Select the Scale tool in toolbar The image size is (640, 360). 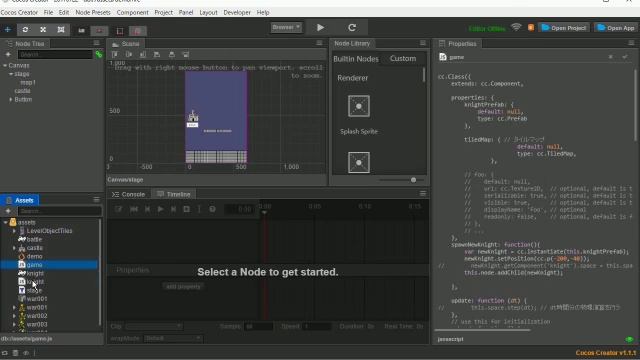point(43,29)
